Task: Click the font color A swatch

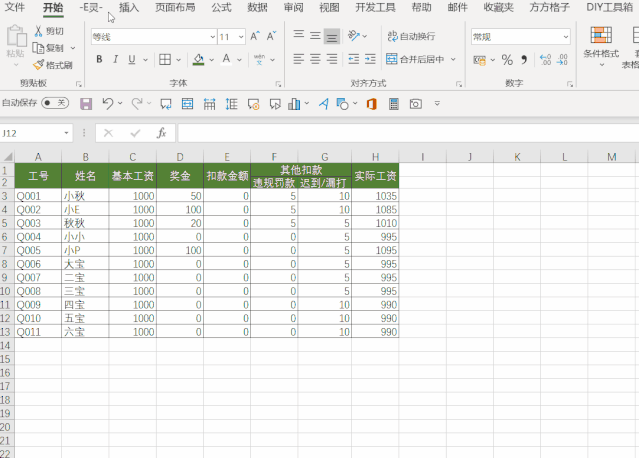Action: pyautogui.click(x=227, y=59)
